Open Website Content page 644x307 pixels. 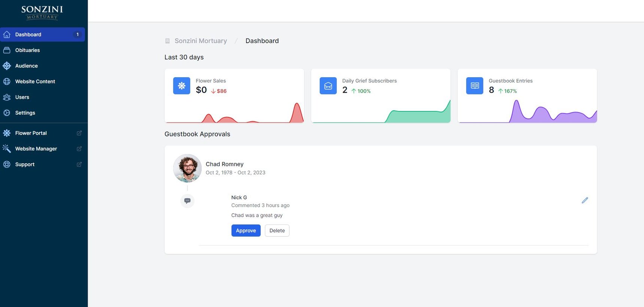[x=35, y=82]
